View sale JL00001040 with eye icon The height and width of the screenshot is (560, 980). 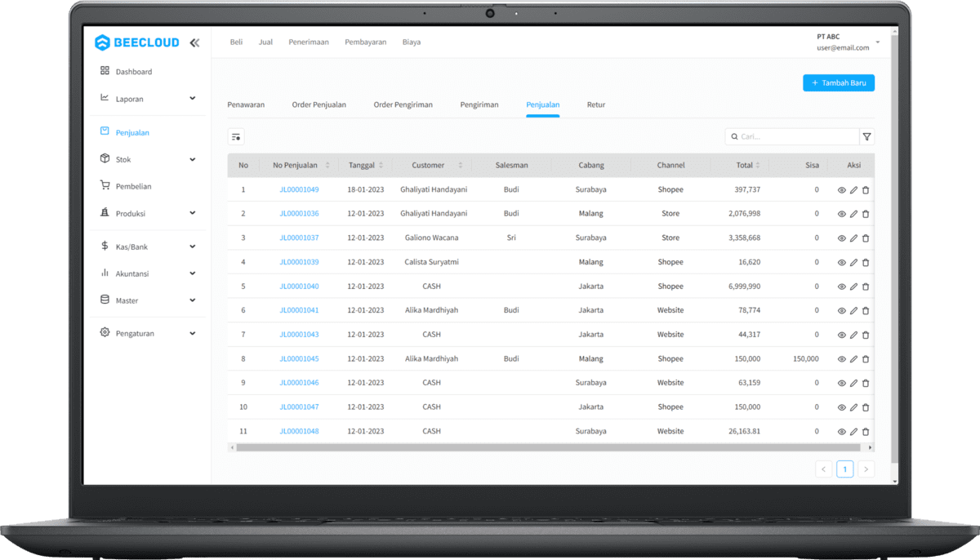tap(842, 287)
